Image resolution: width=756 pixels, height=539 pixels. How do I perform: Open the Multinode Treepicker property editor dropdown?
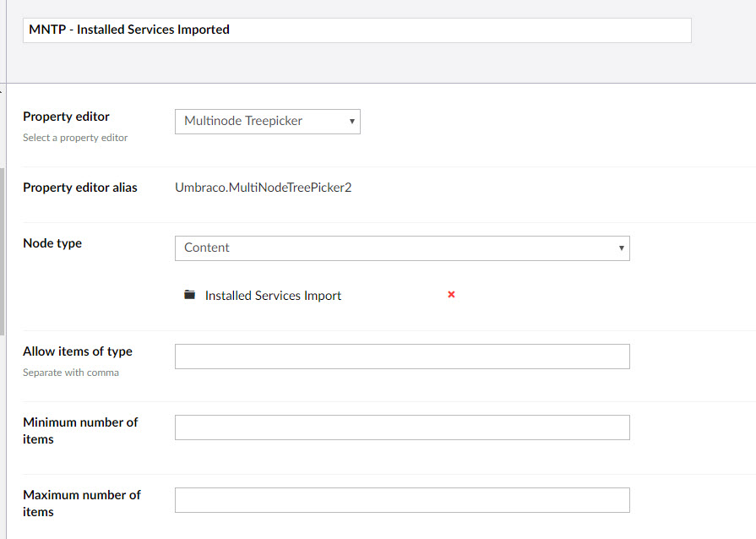(x=267, y=122)
